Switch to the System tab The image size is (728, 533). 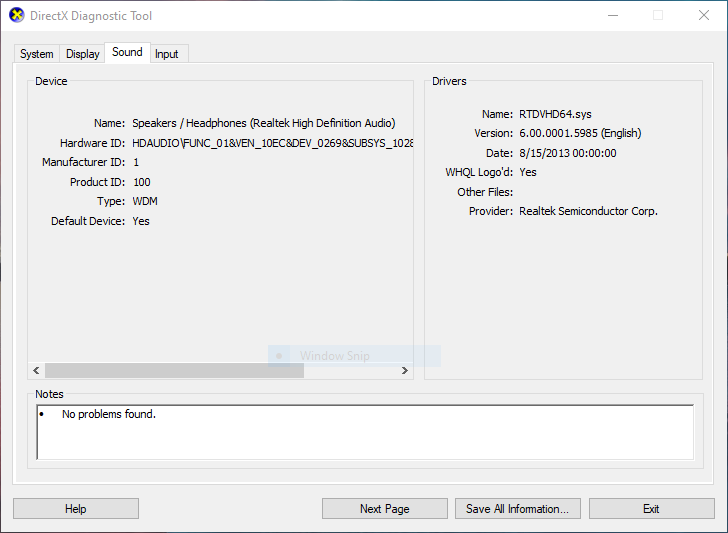point(37,54)
